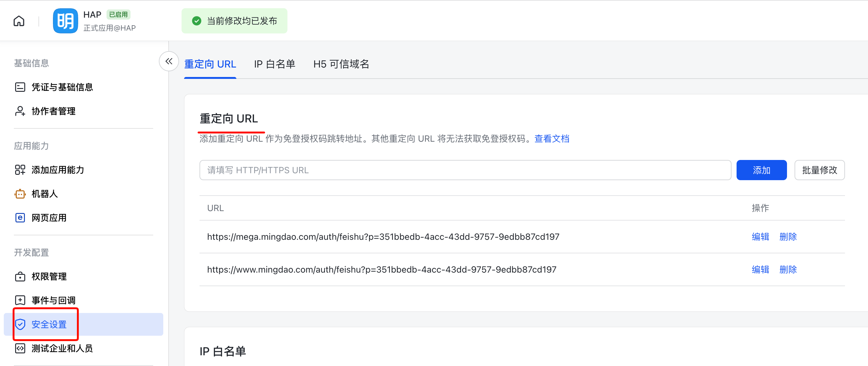The image size is (868, 366).
Task: Click the mega.mingdao.com URL text
Action: click(383, 237)
